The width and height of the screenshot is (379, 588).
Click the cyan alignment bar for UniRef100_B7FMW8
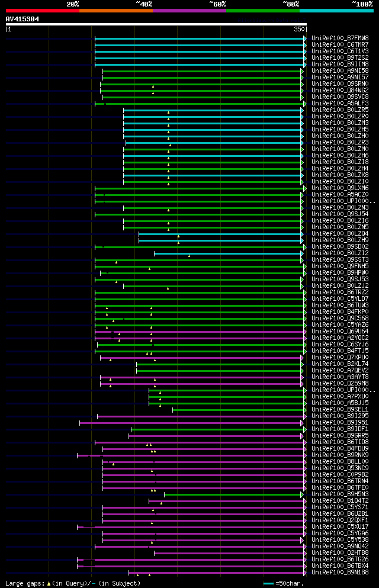(200, 38)
